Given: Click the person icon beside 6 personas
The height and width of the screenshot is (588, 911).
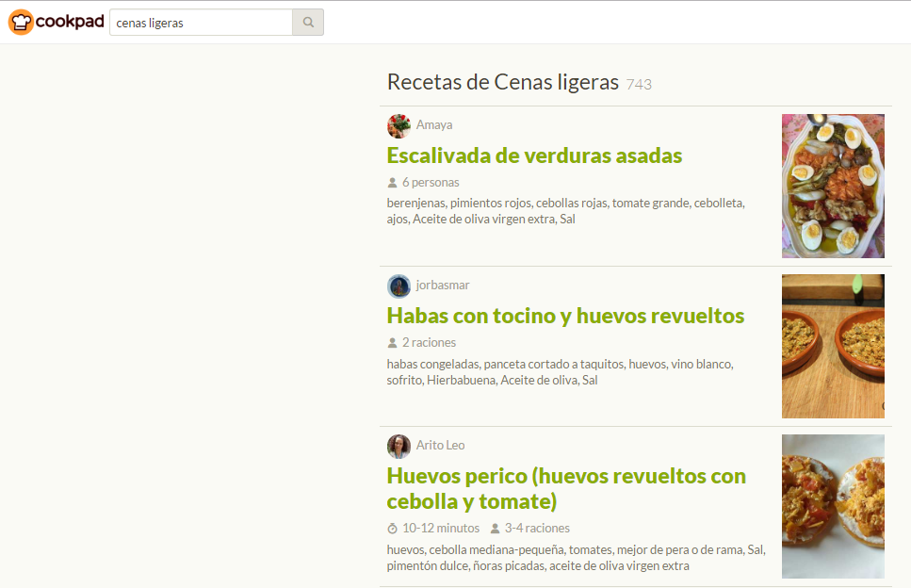Looking at the screenshot, I should (x=393, y=183).
